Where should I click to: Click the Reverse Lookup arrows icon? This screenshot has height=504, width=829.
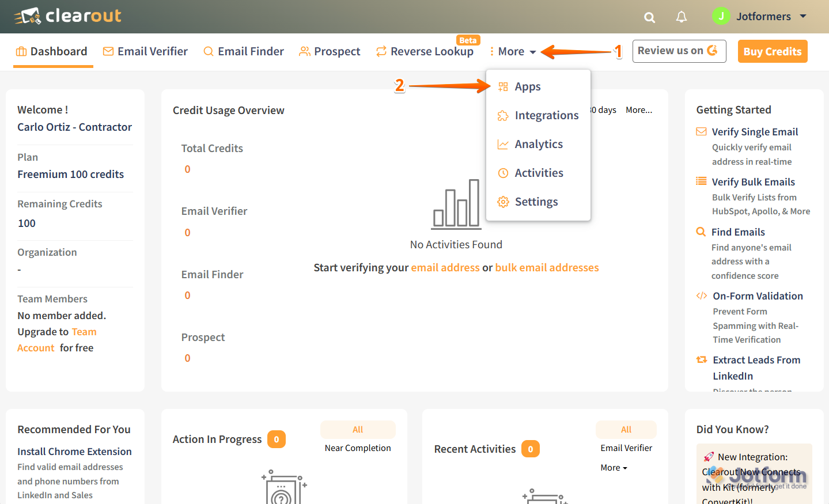click(x=381, y=51)
